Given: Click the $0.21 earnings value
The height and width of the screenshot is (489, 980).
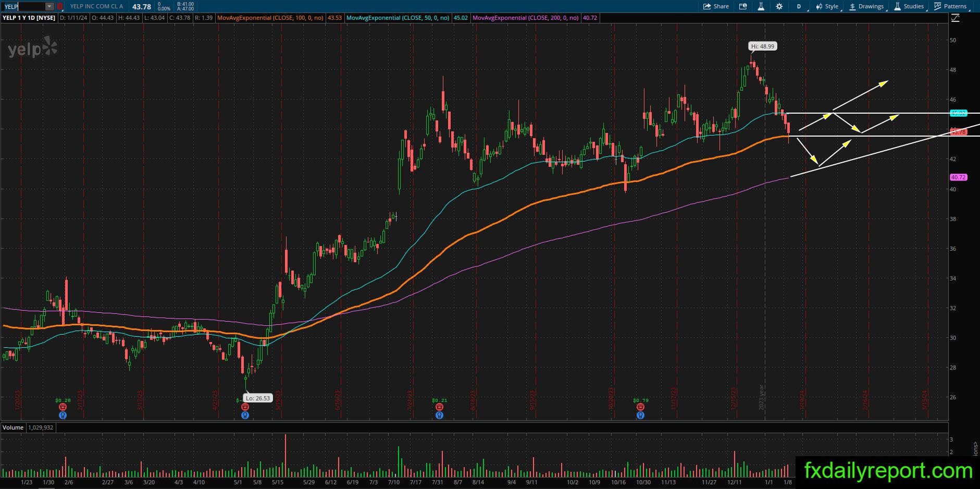Looking at the screenshot, I should 440,400.
